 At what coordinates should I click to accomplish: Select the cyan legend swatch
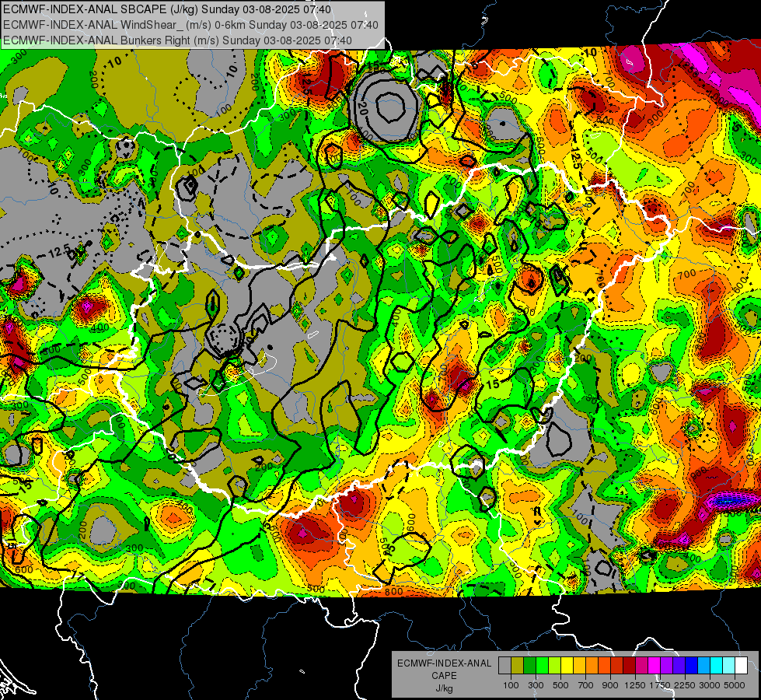pos(717,665)
